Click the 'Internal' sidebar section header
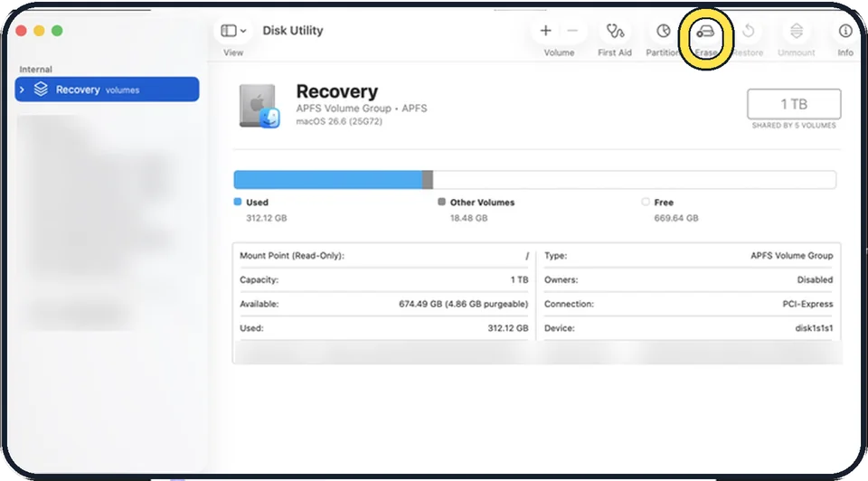 click(35, 70)
